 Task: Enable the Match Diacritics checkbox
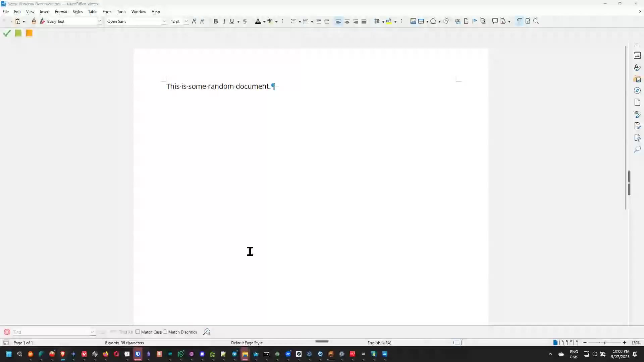pos(165,332)
